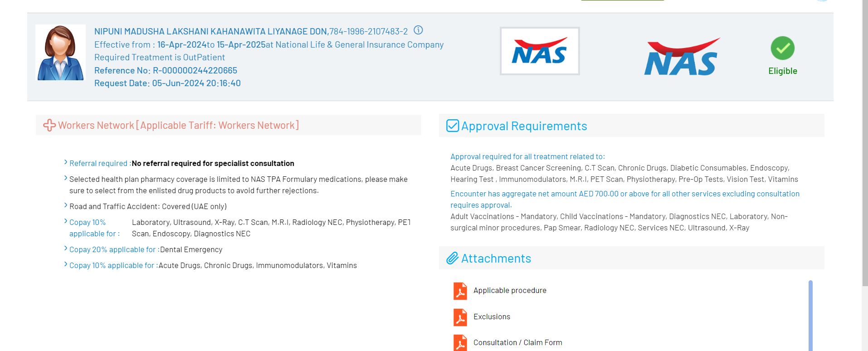Click the large NAS logo
Image resolution: width=868 pixels, height=351 pixels.
tap(681, 57)
